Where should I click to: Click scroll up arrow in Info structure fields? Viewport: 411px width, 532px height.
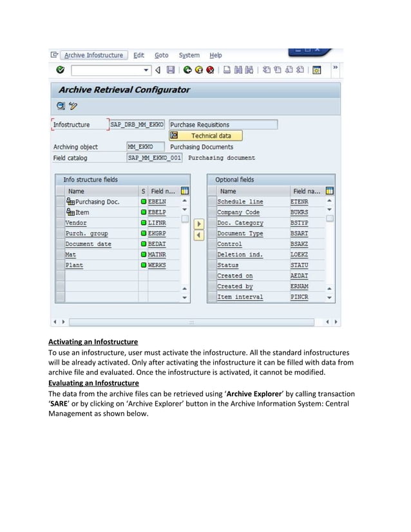coord(185,200)
